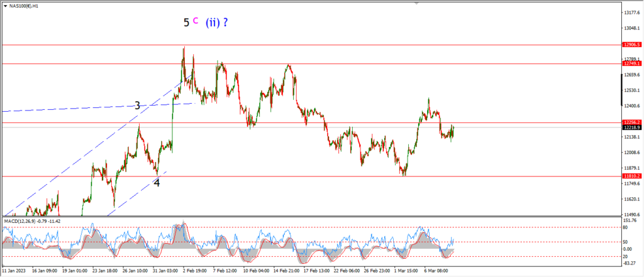The image size is (644, 277).
Task: Select the magenta C wave label
Action: [196, 21]
